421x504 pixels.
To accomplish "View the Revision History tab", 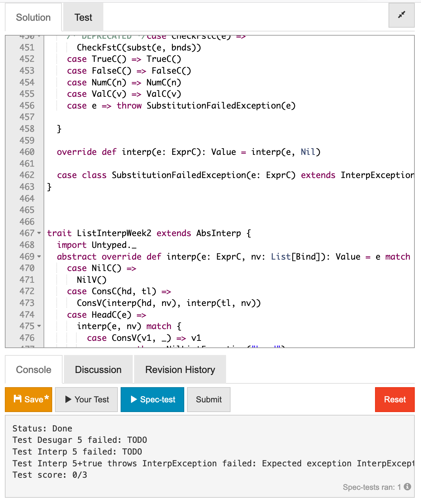I will pos(180,370).
